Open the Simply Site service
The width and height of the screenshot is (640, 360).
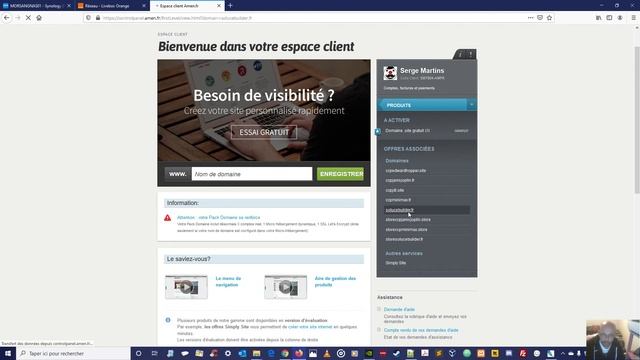(396, 263)
